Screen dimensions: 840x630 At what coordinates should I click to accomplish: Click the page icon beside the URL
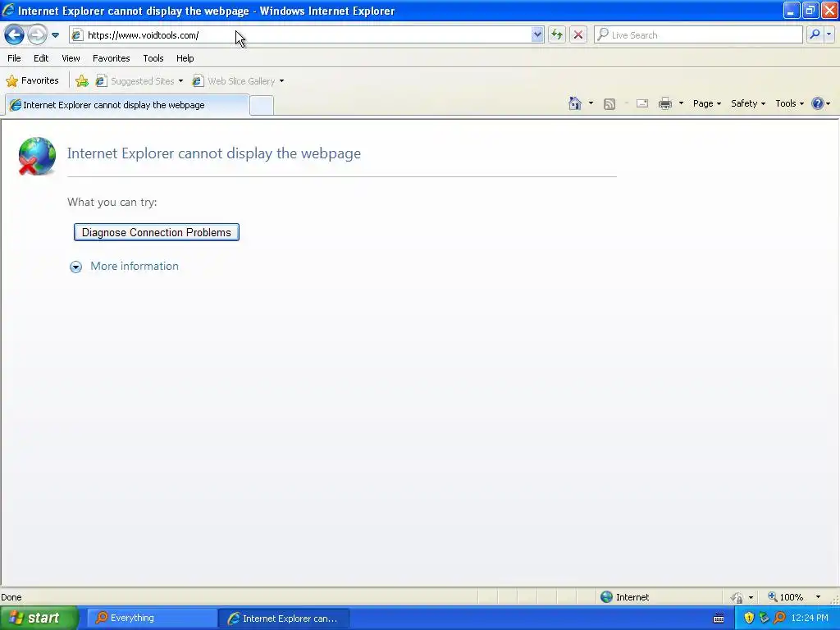(x=78, y=34)
